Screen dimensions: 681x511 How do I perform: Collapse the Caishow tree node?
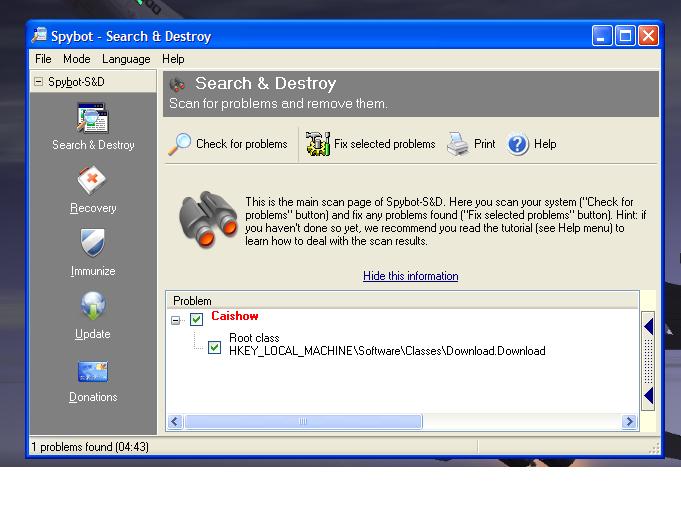pyautogui.click(x=176, y=321)
